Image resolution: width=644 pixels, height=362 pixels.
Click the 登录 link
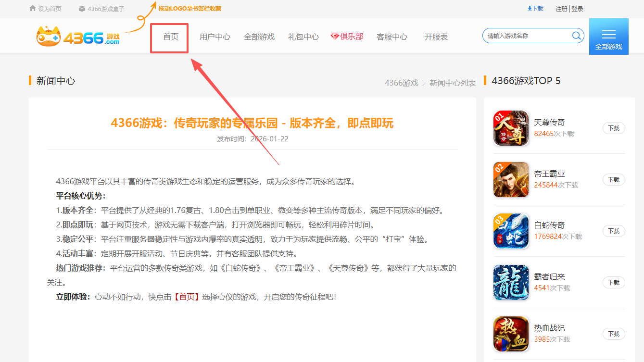578,8
